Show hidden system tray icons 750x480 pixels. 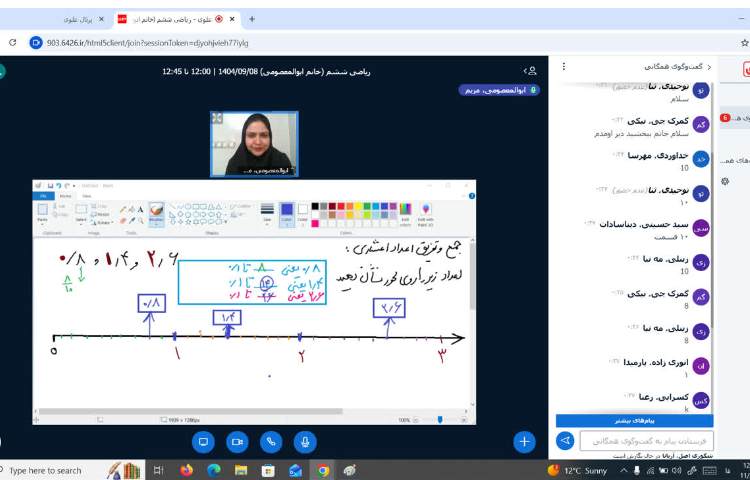click(624, 470)
